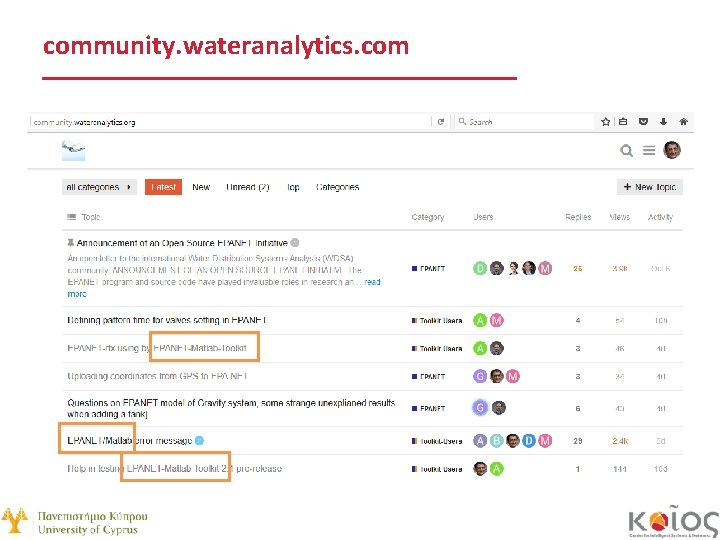Reload page using browser refresh icon
The width and height of the screenshot is (720, 540).
tap(441, 122)
